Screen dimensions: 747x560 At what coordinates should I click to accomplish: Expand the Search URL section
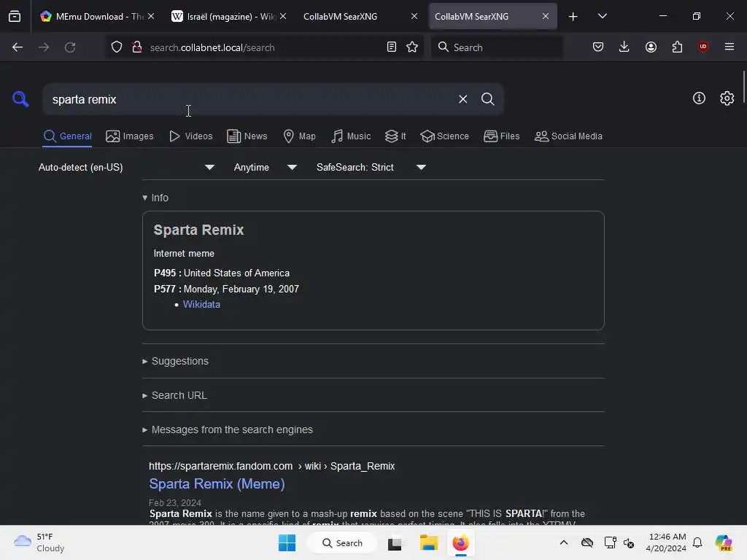tap(175, 395)
